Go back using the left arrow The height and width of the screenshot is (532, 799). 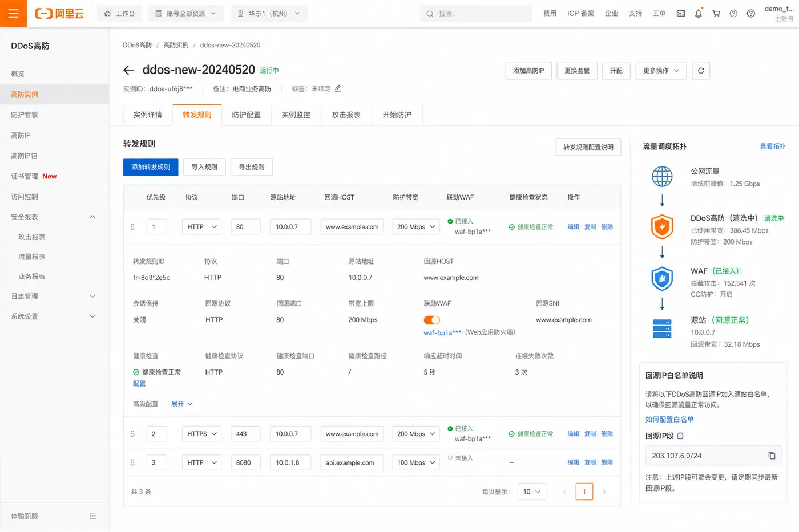click(129, 70)
